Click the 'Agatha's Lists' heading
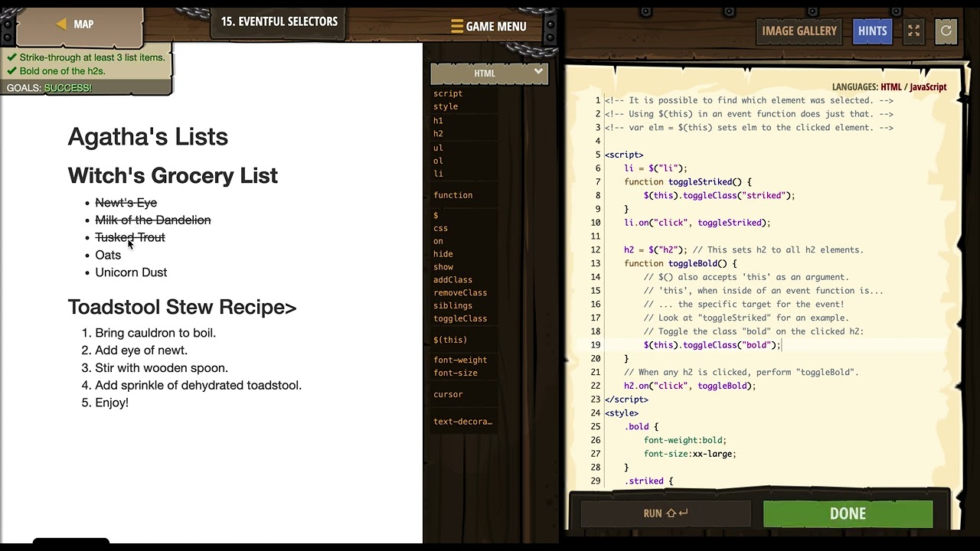 (148, 137)
